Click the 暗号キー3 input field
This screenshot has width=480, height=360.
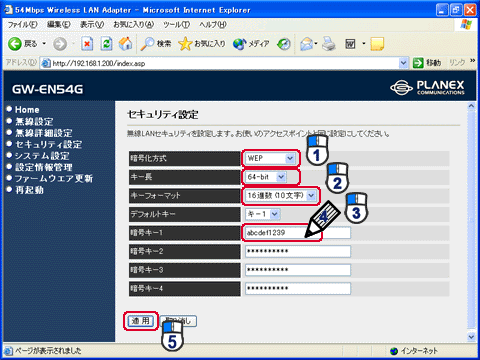pyautogui.click(x=298, y=270)
